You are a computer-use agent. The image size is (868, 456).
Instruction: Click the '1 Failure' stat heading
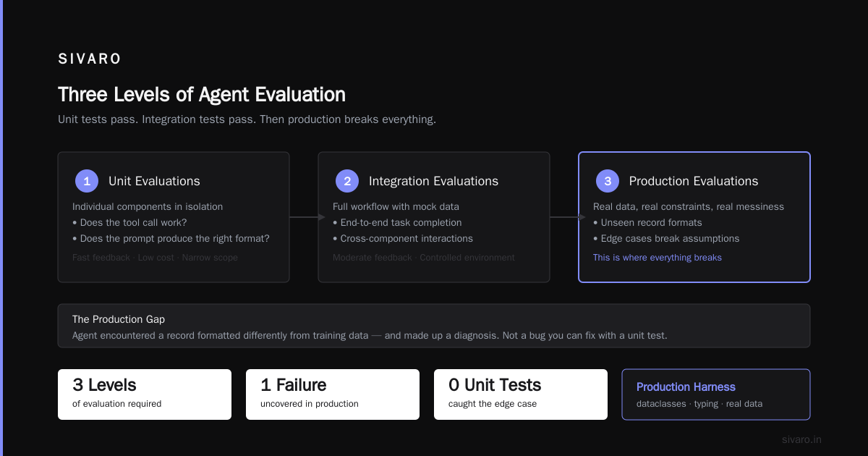(293, 385)
